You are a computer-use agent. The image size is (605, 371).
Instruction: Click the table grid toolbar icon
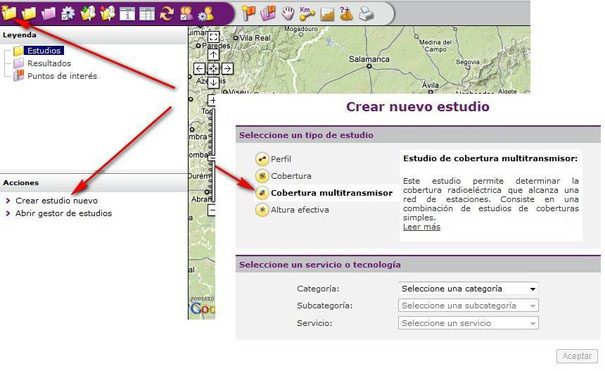(x=147, y=13)
